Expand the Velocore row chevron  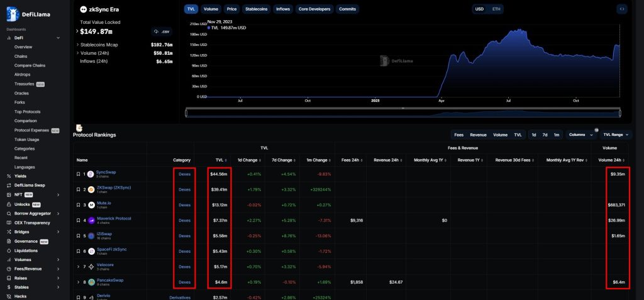tap(78, 266)
